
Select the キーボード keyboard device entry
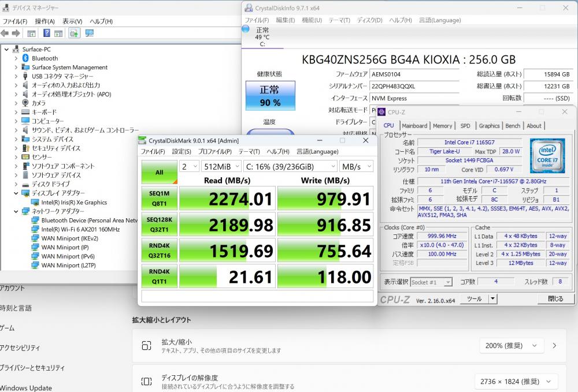click(45, 112)
